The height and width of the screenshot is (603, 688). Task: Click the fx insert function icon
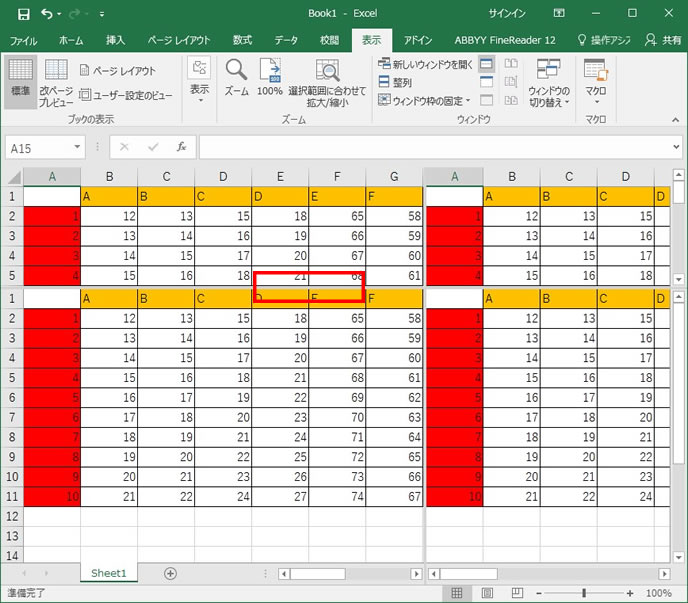(182, 147)
